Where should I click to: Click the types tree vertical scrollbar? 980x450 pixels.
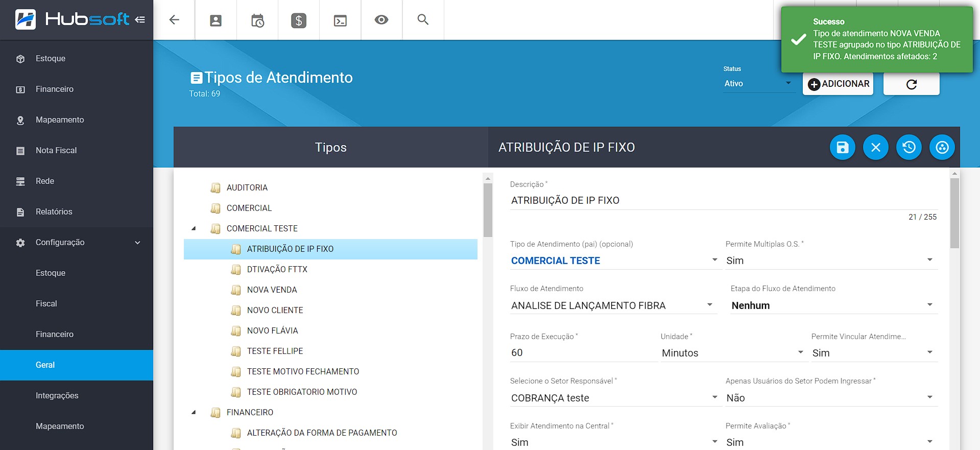coord(488,210)
